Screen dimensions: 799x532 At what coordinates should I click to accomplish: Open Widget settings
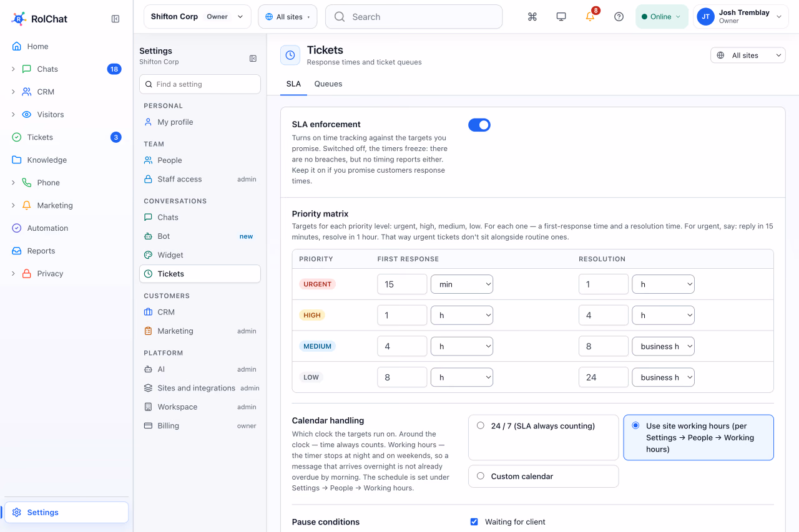click(200, 255)
